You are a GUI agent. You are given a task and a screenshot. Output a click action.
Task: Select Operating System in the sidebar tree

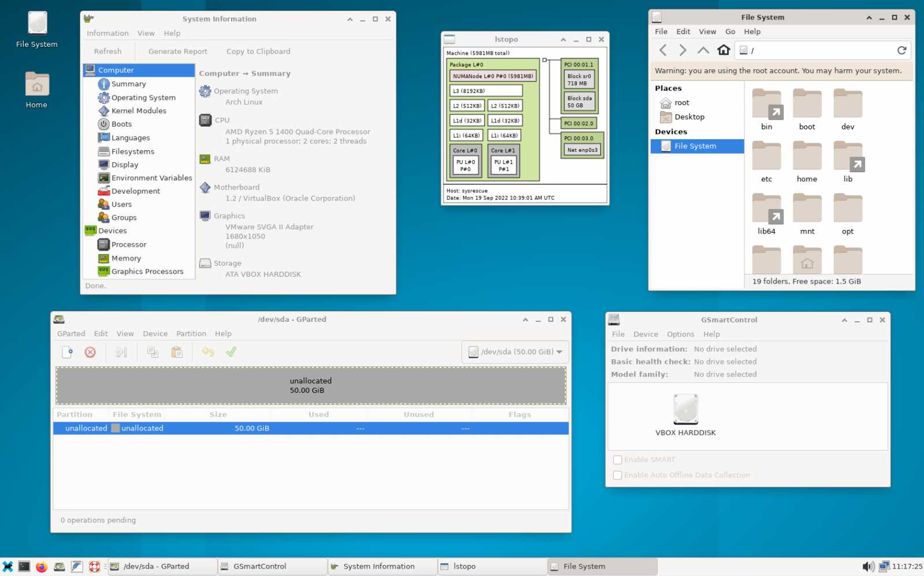[x=143, y=98]
